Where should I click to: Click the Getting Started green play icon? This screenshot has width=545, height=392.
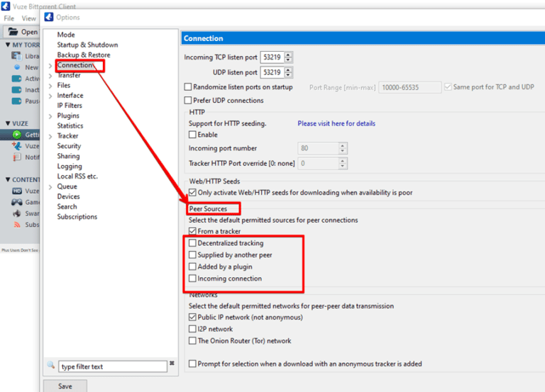[x=16, y=134]
